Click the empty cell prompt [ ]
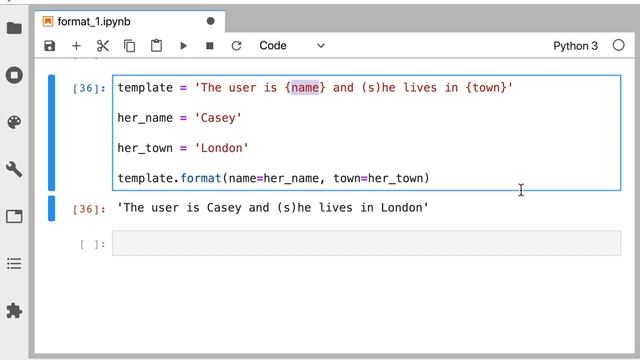 coord(93,244)
